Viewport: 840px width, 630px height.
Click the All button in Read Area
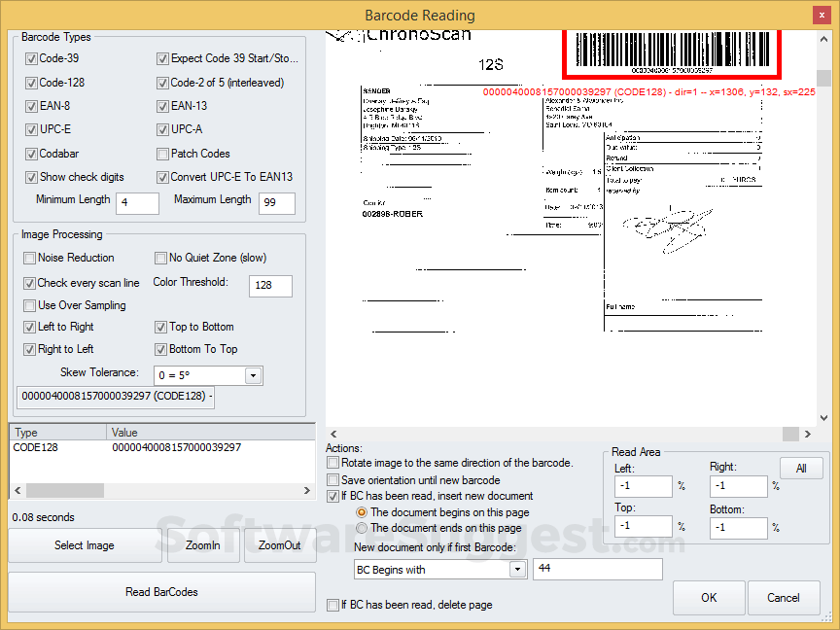801,469
